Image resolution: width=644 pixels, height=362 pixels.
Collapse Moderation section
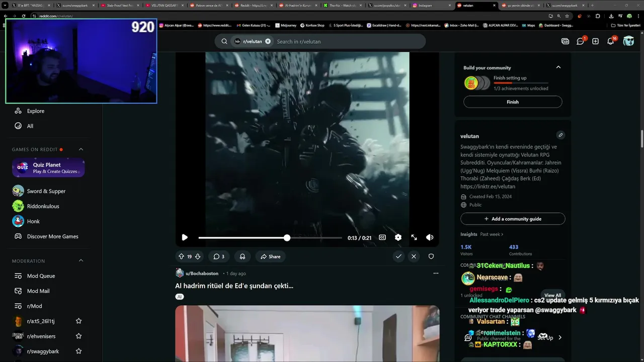pyautogui.click(x=81, y=261)
